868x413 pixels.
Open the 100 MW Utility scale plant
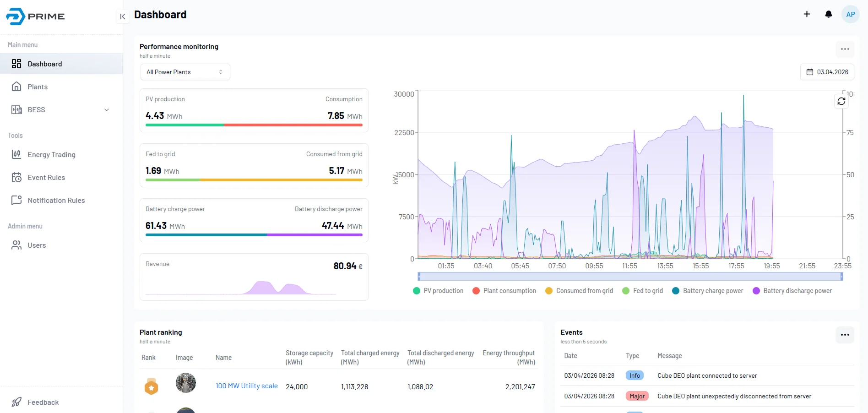[x=246, y=386]
